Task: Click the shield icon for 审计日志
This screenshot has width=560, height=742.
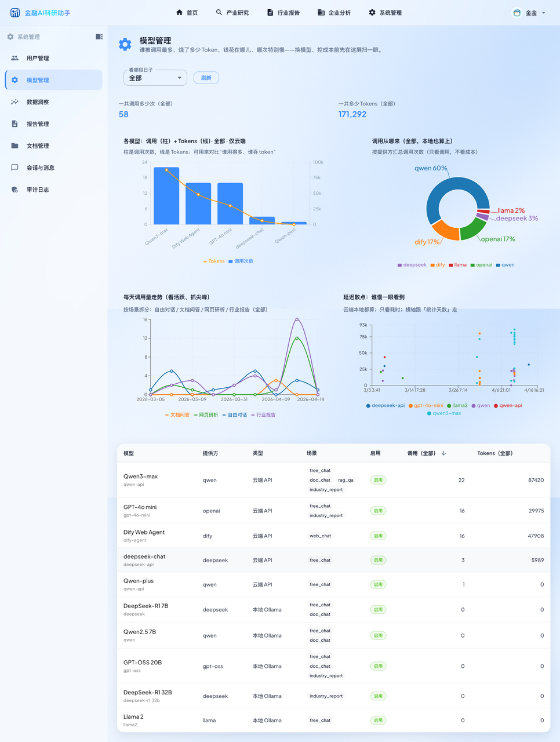Action: 14,190
